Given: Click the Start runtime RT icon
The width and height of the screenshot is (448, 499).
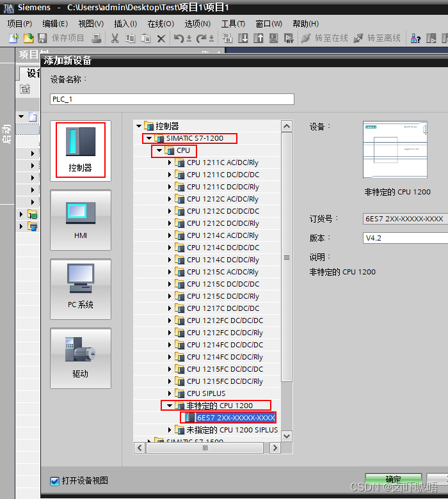Looking at the screenshot, I should [289, 38].
